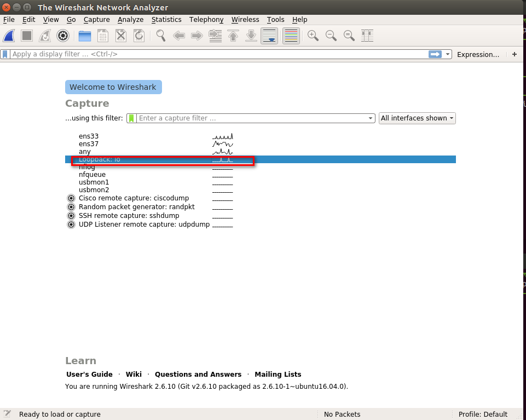Toggle auto-scroll during live capture
The width and height of the screenshot is (526, 420).
pos(269,36)
